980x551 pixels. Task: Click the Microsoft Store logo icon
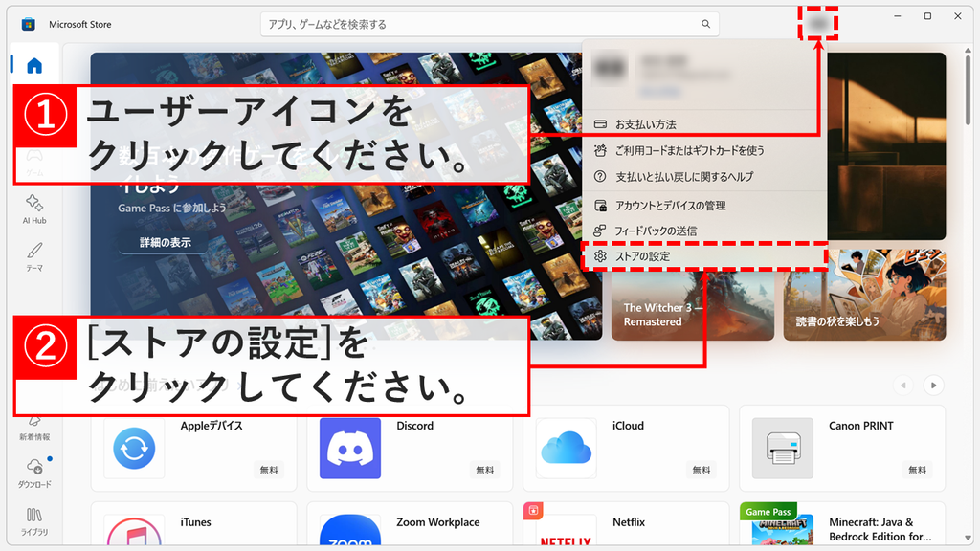click(x=28, y=24)
